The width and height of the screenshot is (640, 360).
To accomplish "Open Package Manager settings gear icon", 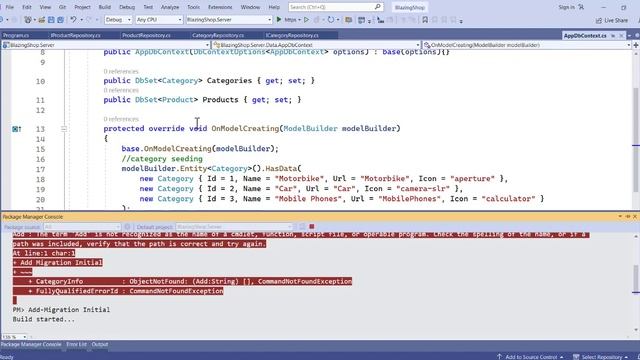I will click(127, 227).
